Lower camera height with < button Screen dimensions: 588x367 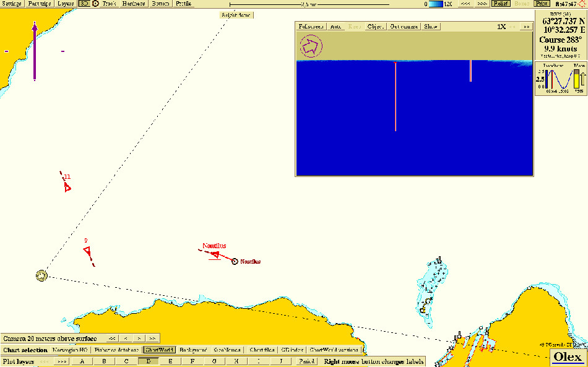click(126, 339)
